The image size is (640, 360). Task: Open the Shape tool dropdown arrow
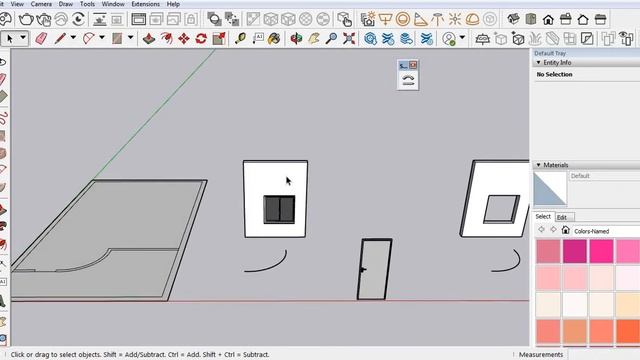[131, 38]
